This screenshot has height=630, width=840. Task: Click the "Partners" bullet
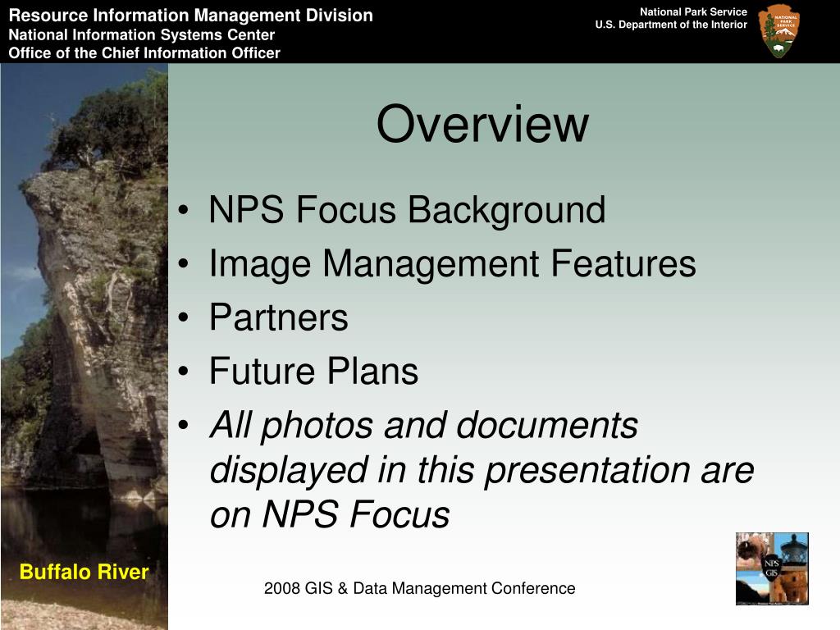tap(279, 317)
